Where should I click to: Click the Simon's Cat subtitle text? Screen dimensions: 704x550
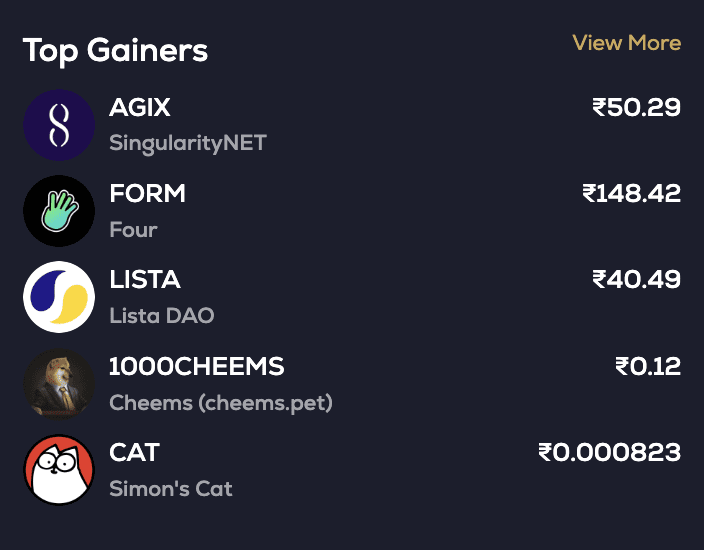click(171, 489)
